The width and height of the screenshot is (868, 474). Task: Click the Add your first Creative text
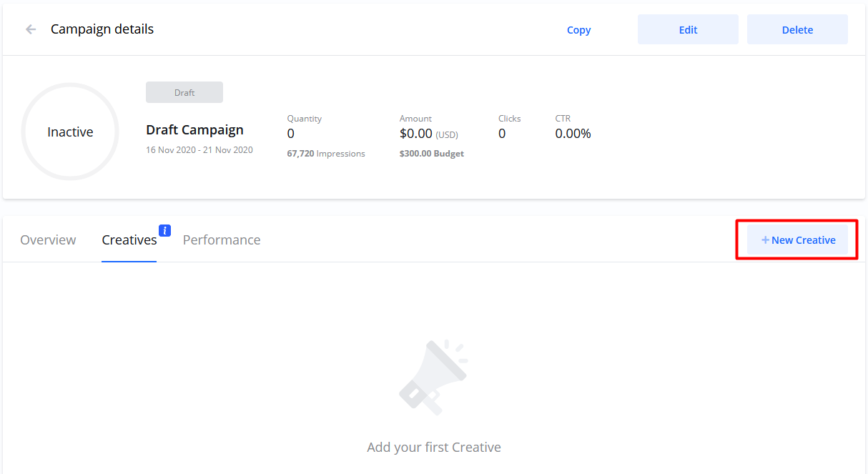[433, 448]
